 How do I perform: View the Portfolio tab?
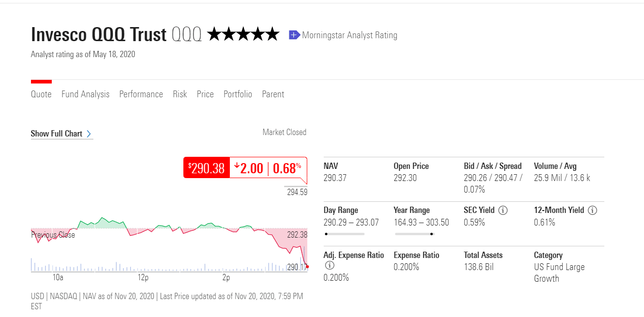coord(238,94)
